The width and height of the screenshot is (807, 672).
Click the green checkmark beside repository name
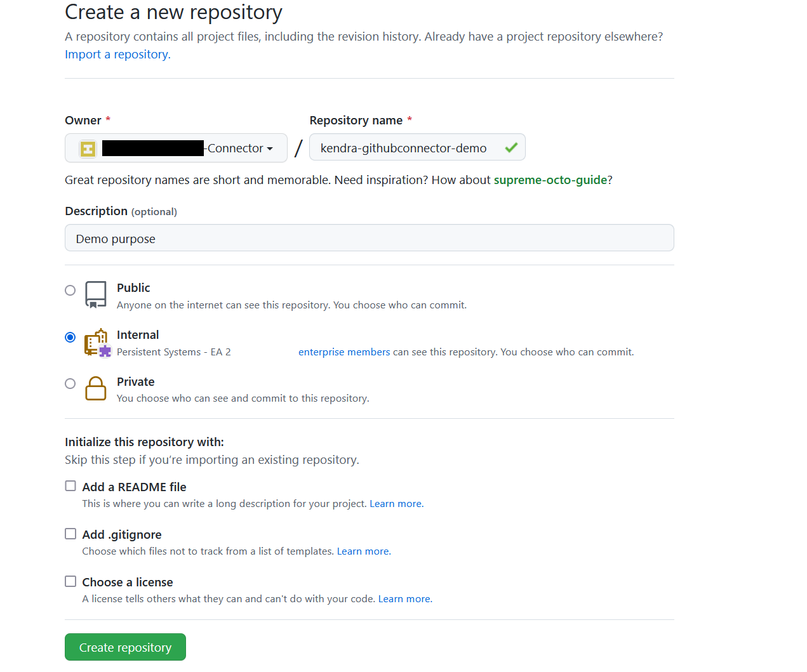[511, 148]
